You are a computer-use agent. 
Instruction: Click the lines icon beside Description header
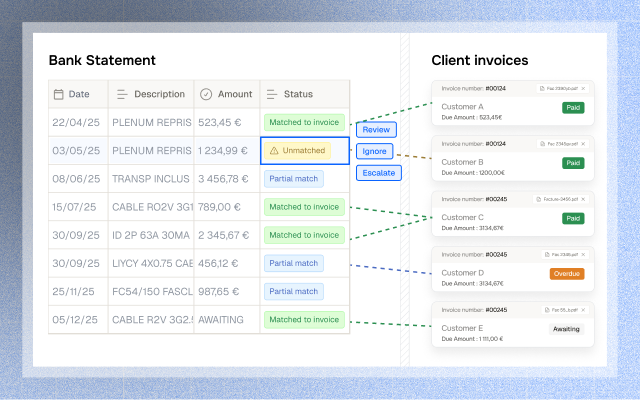(122, 94)
